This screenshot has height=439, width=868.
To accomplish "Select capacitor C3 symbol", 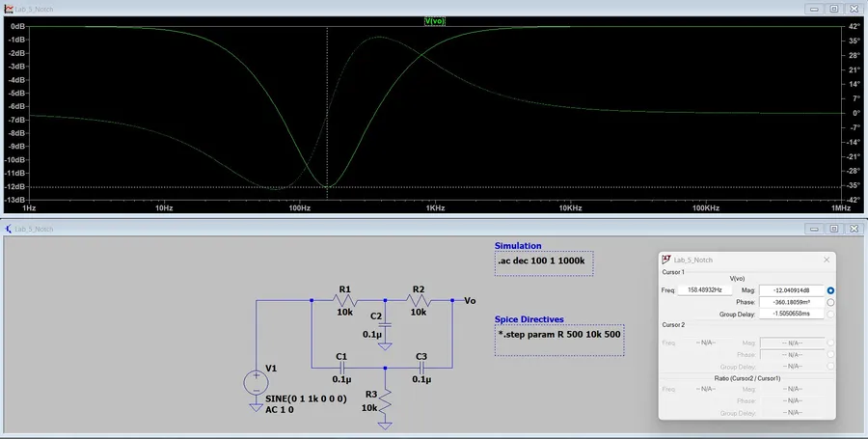I will tap(421, 368).
